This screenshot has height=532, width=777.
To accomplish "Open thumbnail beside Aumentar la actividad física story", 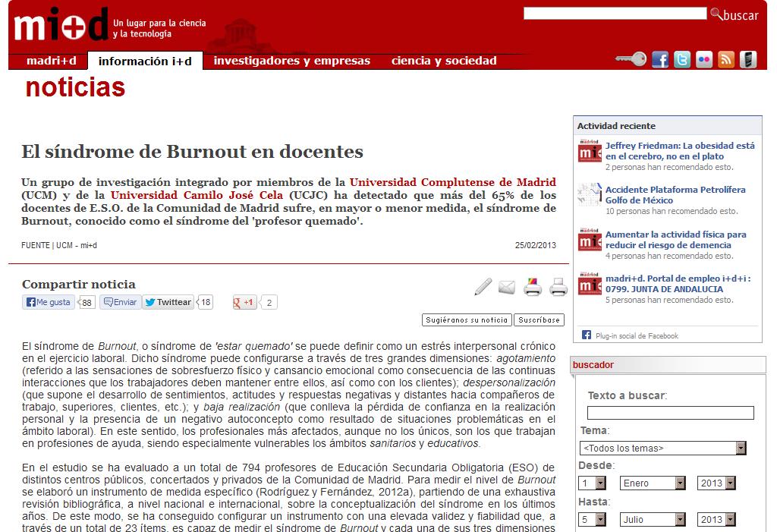I will (x=590, y=240).
